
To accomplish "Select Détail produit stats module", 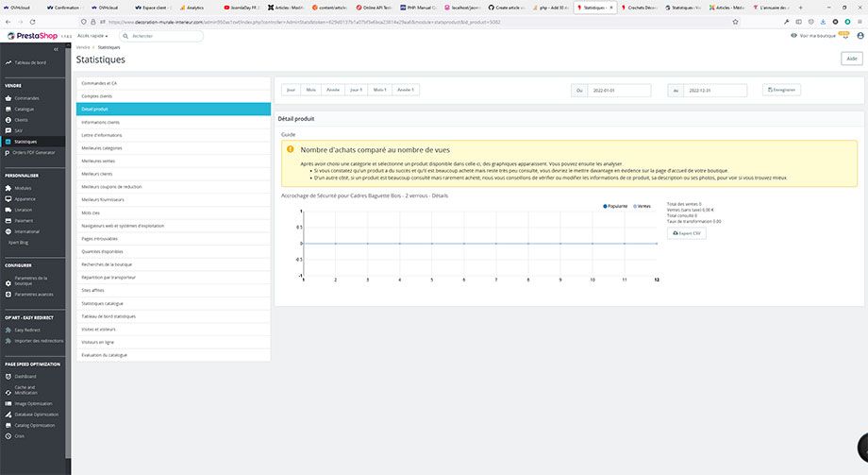I will 174,110.
